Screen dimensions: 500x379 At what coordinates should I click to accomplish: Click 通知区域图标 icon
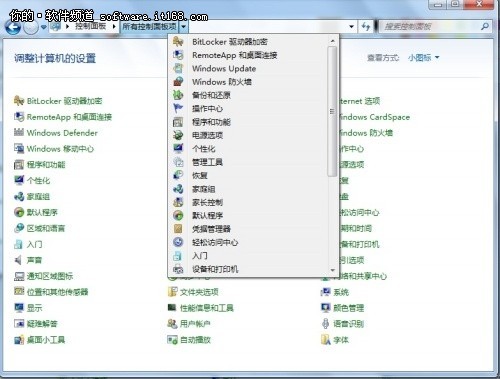(19, 276)
